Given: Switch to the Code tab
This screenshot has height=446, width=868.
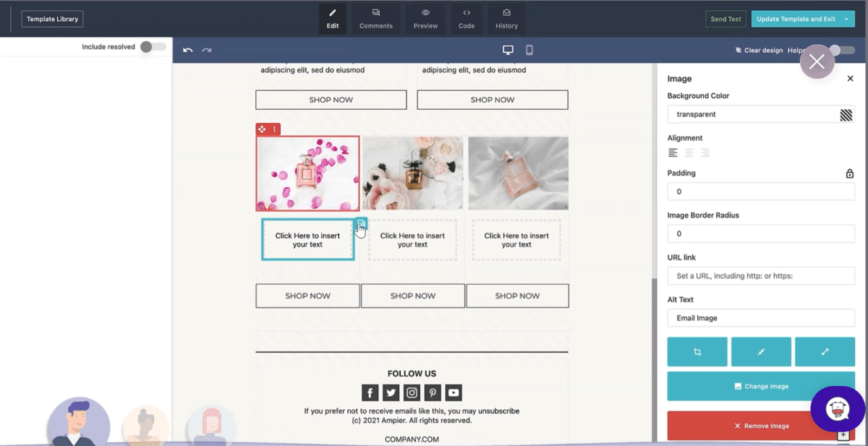Looking at the screenshot, I should pyautogui.click(x=467, y=19).
